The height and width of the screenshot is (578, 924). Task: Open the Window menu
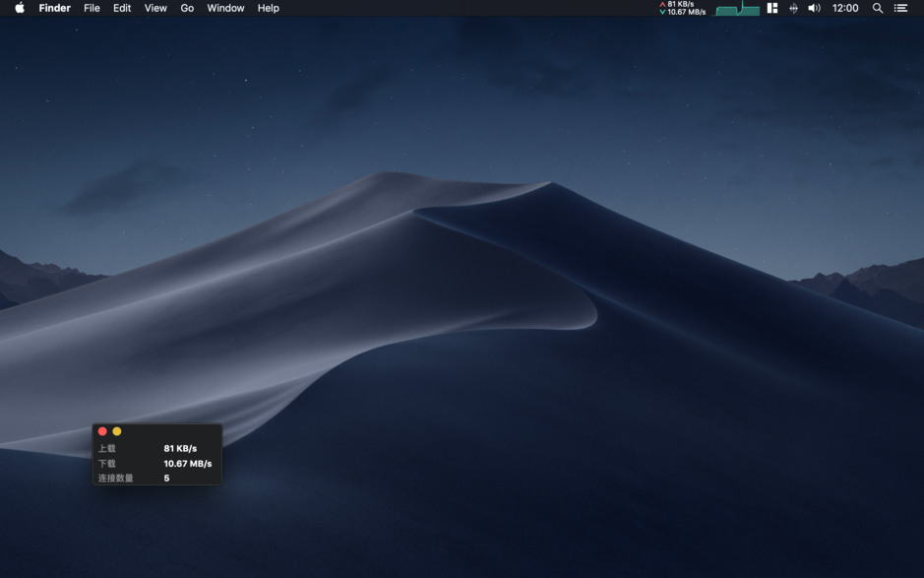point(225,8)
